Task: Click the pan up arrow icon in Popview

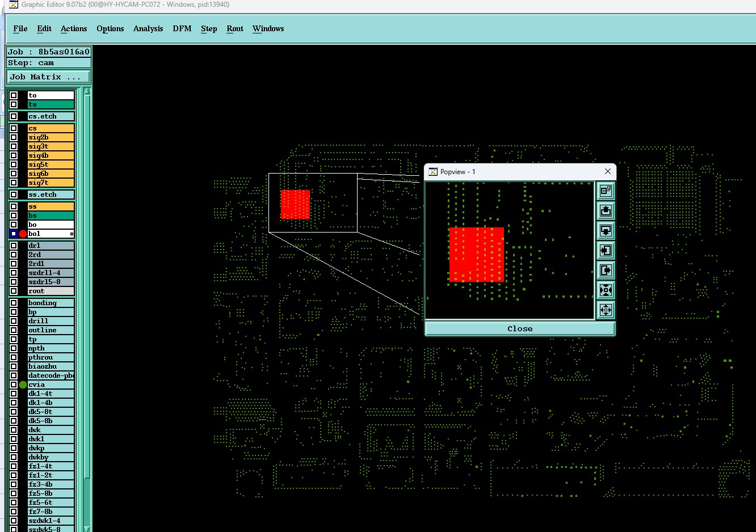Action: (606, 210)
